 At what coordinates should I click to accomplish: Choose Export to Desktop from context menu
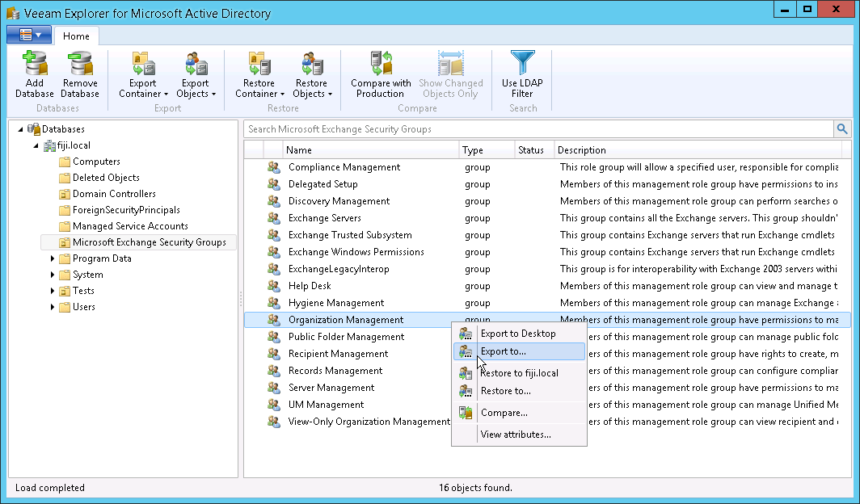coord(520,334)
